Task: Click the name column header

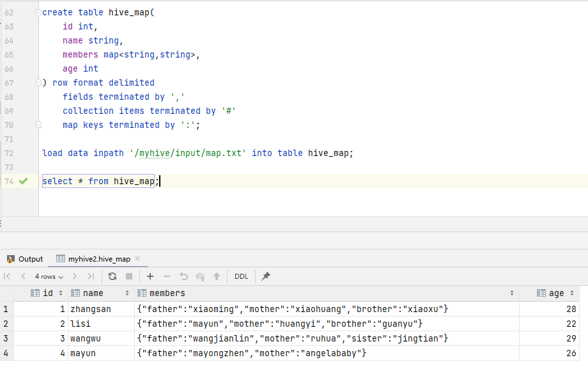Action: pyautogui.click(x=101, y=293)
